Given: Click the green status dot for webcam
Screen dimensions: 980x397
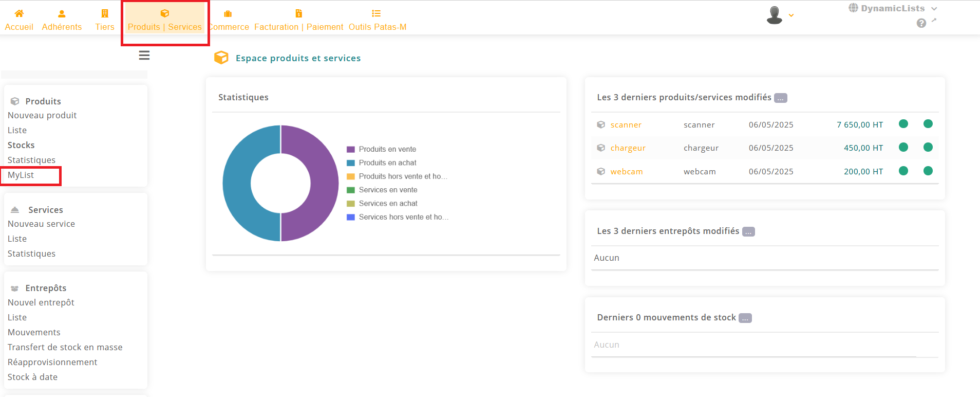Looking at the screenshot, I should 903,171.
